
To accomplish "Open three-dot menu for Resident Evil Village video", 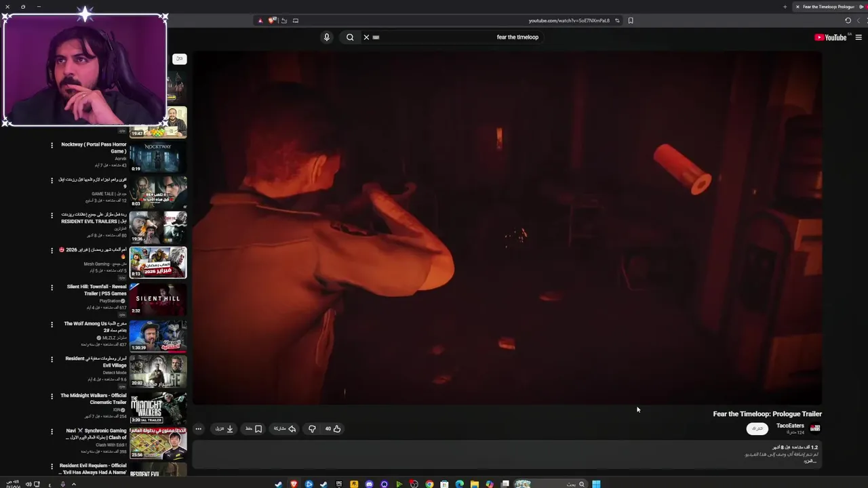I will pos(52,359).
